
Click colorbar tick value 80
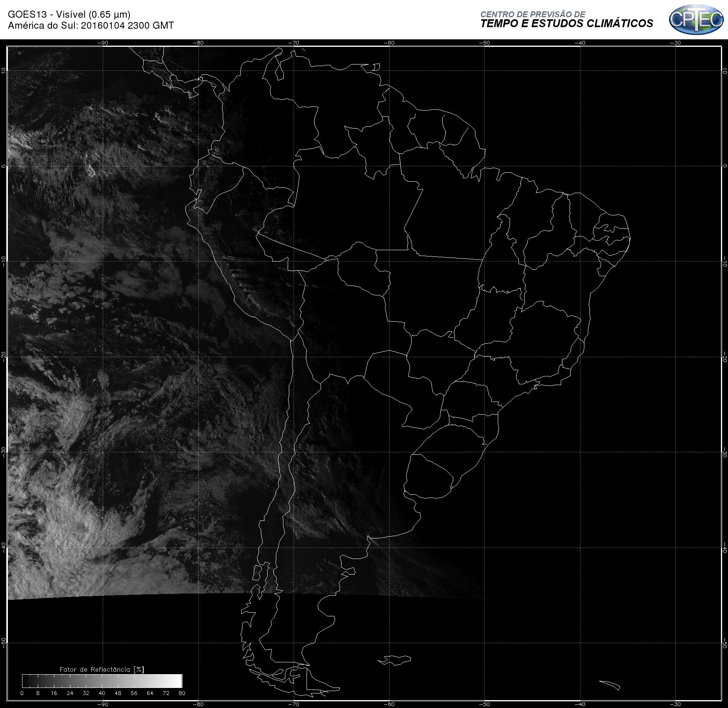coord(182,693)
